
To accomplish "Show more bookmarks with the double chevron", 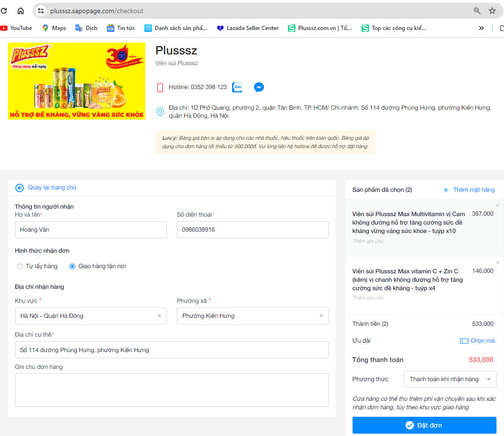I will tap(481, 28).
